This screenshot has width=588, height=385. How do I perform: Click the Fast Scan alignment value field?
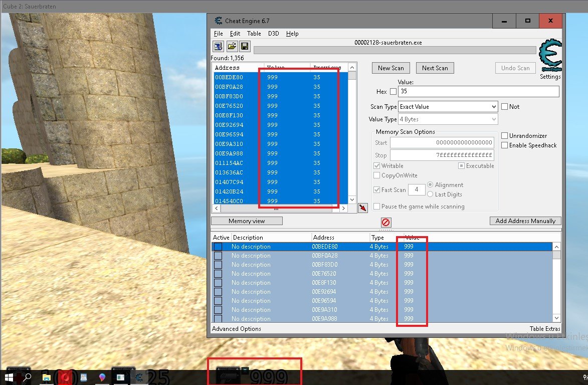click(416, 189)
